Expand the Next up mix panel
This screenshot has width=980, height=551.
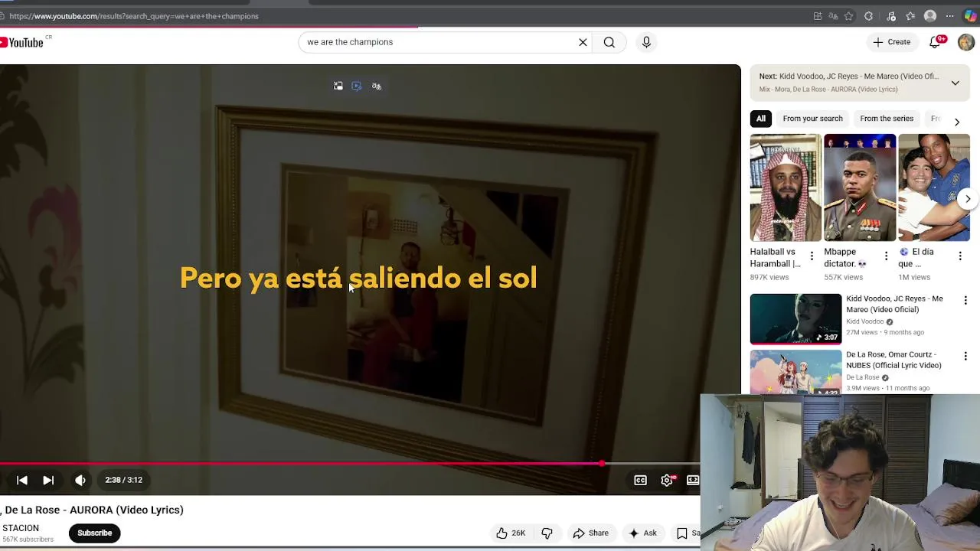955,83
